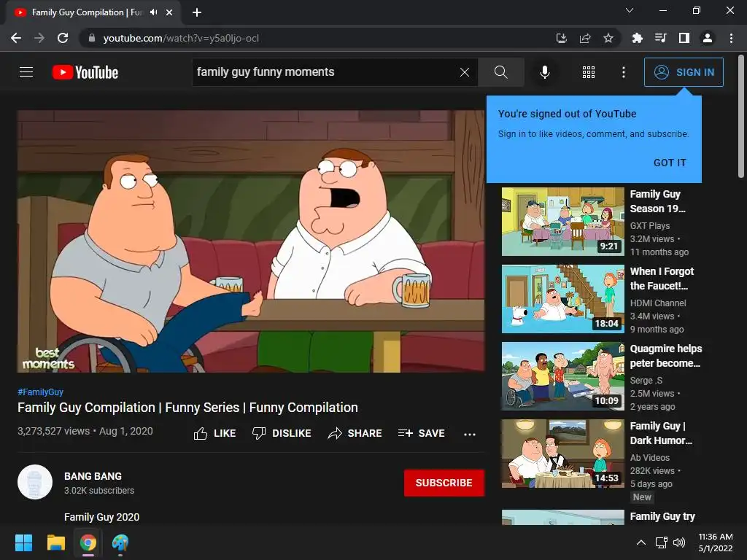Open media controls icon in toolbar
This screenshot has width=747, height=560.
660,38
